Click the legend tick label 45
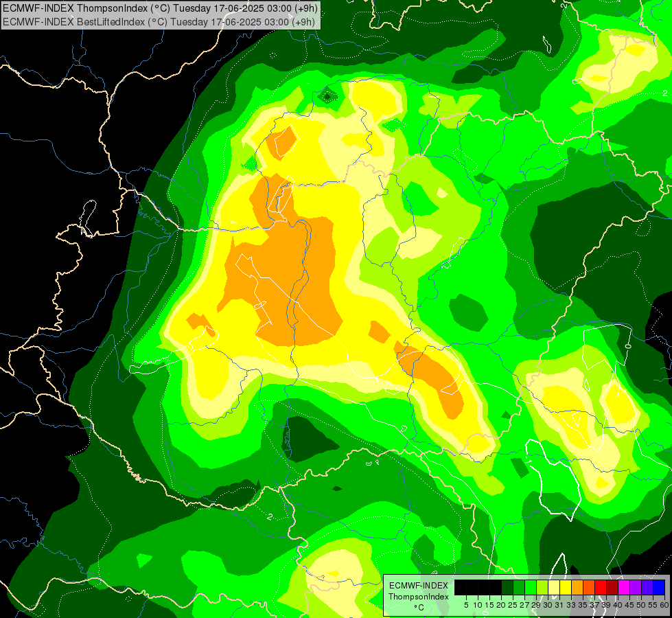Viewport: 672px width, 618px height. point(629,605)
